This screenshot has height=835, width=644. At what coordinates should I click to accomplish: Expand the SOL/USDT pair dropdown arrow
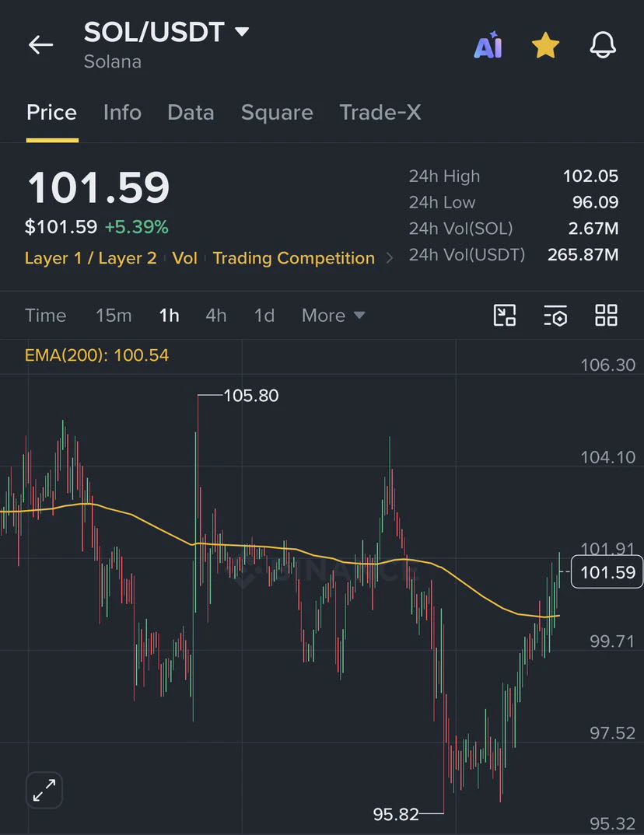point(242,32)
